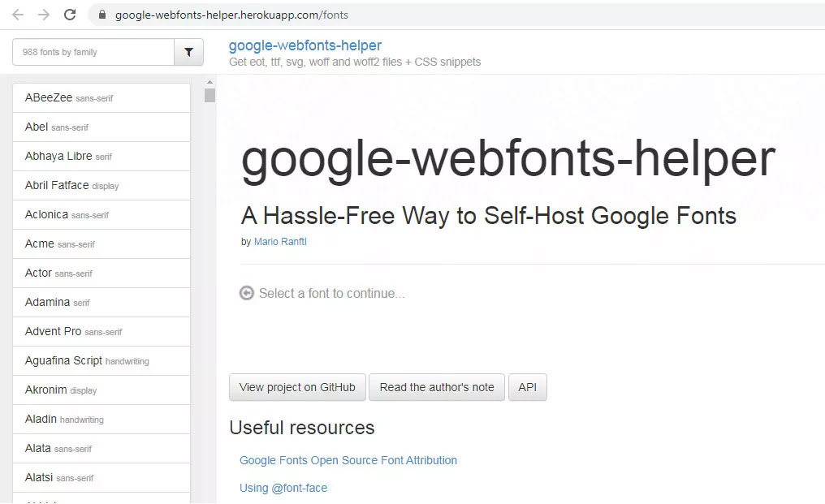The image size is (825, 504).
Task: Click the filter funnel button
Action: tap(188, 52)
